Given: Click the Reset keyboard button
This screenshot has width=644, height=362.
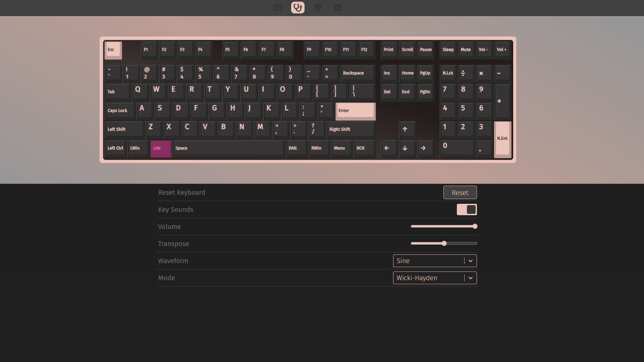Looking at the screenshot, I should pos(460,193).
